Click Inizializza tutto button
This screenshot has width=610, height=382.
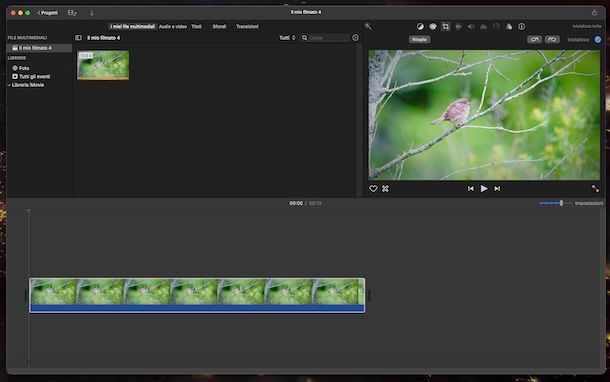(587, 26)
